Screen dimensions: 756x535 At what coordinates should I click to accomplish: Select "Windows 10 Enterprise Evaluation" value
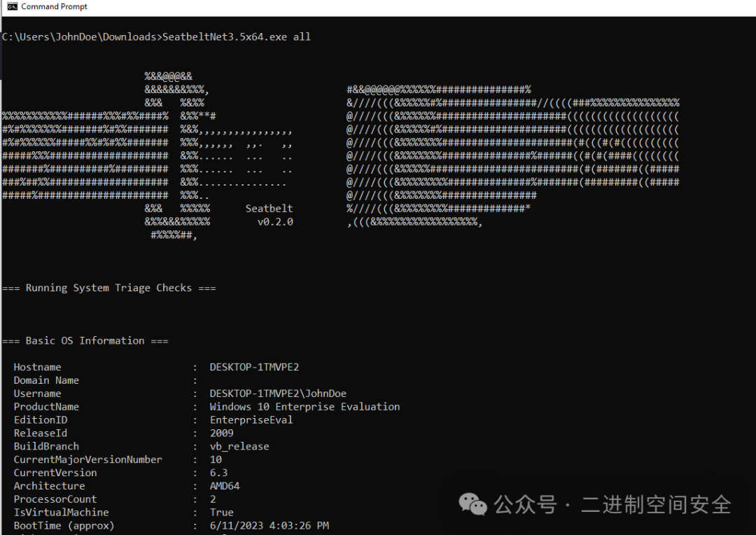[304, 407]
